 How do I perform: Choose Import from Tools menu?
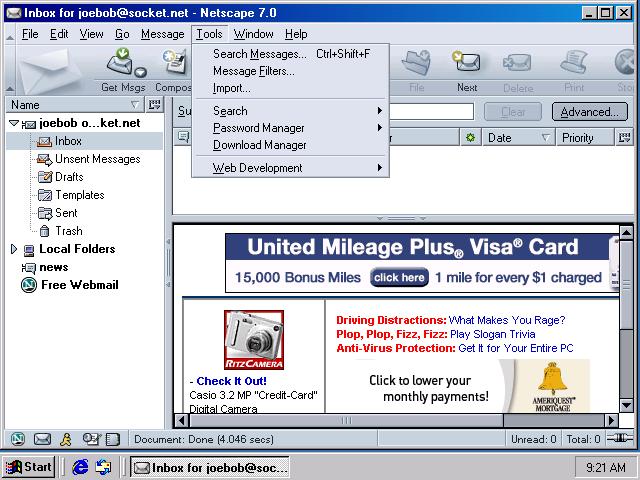coord(291,88)
